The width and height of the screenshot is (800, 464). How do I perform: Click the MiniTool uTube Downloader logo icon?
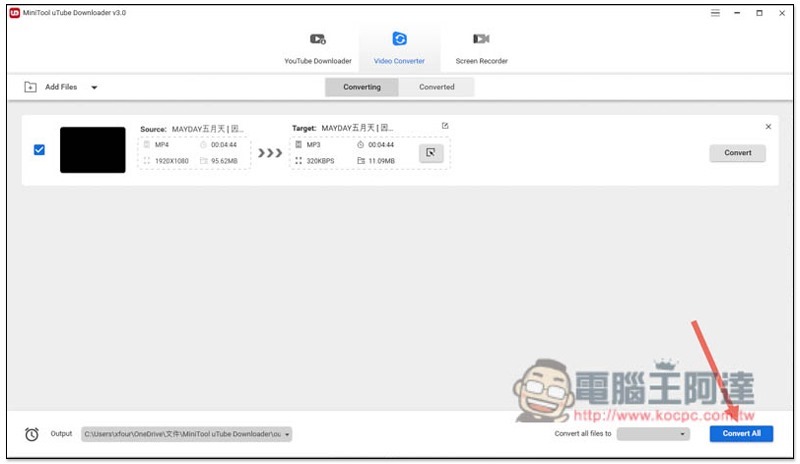pos(14,13)
